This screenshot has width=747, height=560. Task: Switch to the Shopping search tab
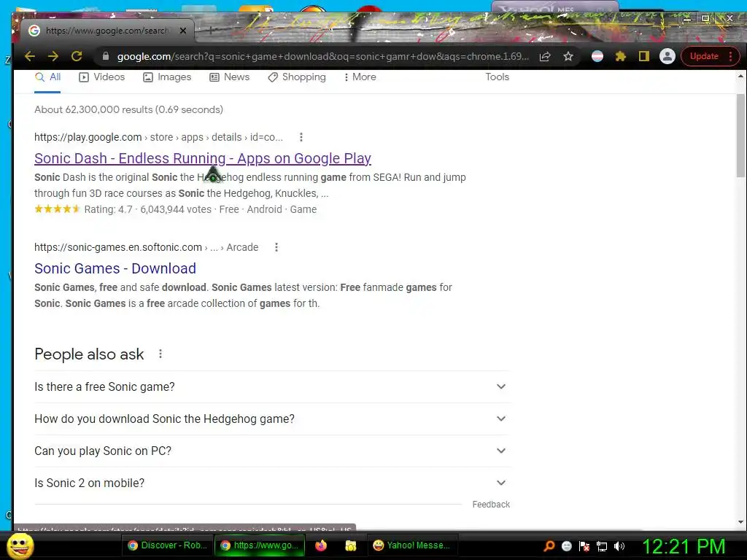(x=297, y=77)
